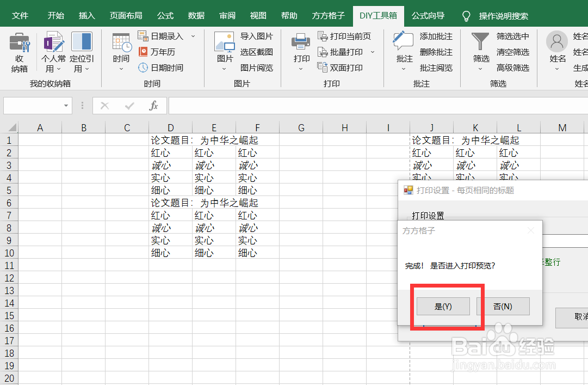Image resolution: width=588 pixels, height=385 pixels.
Task: Click the formula bar cancel X icon
Action: tap(104, 106)
